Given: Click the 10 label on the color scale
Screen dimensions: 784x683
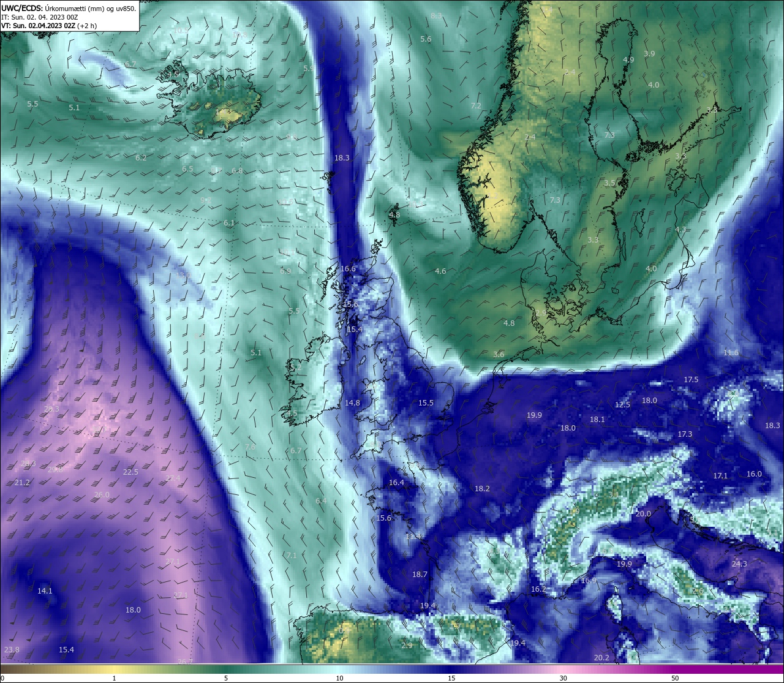Looking at the screenshot, I should [x=339, y=678].
